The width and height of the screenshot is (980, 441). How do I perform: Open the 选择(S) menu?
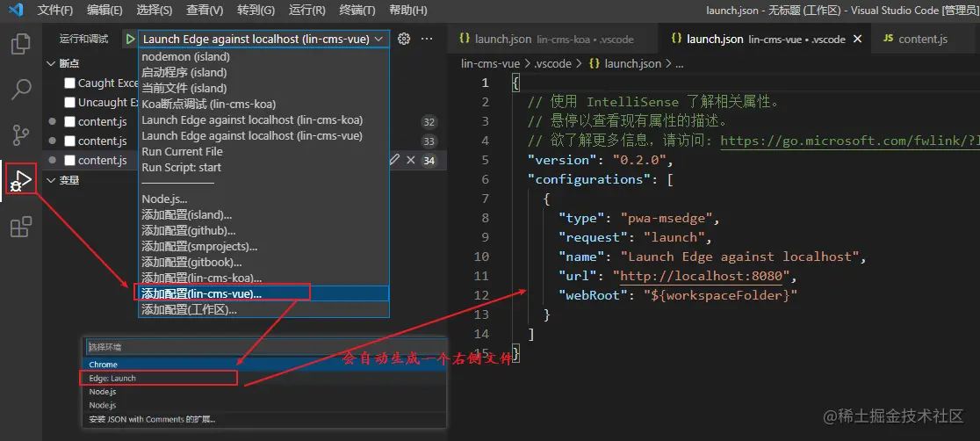[155, 11]
